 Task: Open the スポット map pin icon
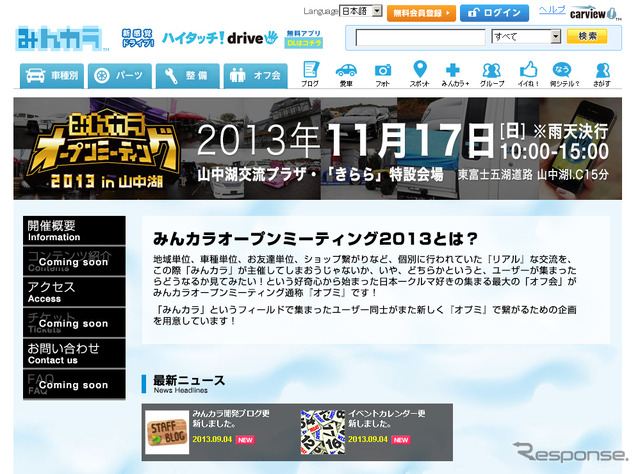pos(420,74)
